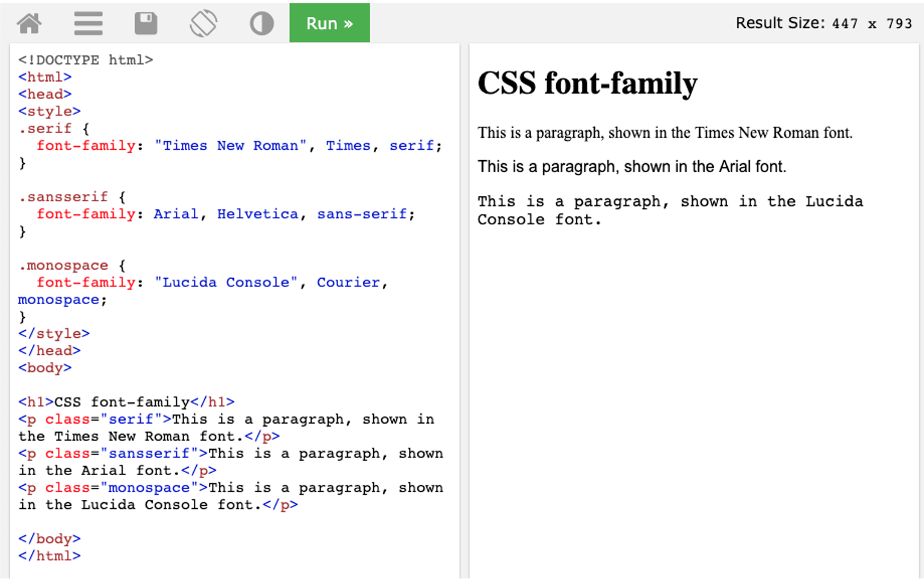Click the <head> tag line in code

[x=45, y=94]
